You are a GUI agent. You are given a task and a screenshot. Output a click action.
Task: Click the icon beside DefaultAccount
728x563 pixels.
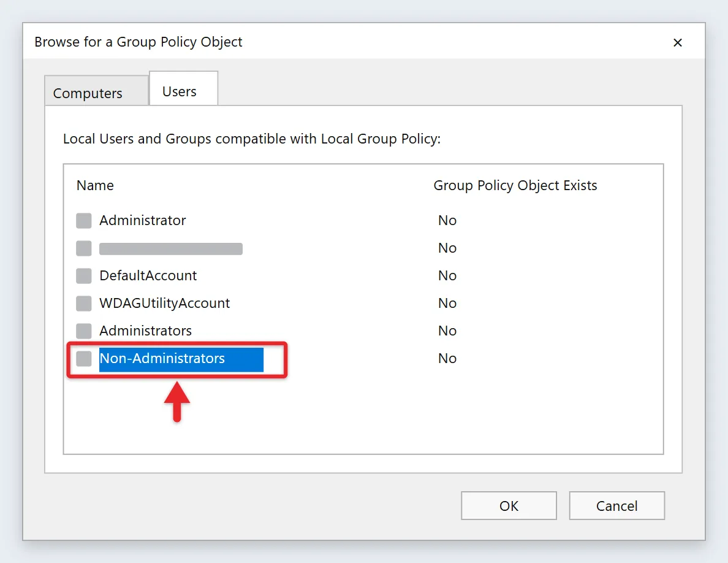tap(84, 276)
